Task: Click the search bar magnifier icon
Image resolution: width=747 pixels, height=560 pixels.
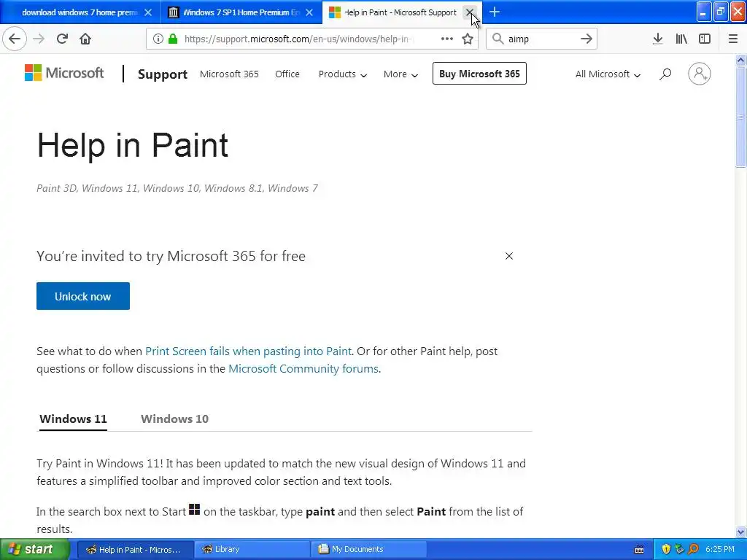Action: [x=498, y=39]
